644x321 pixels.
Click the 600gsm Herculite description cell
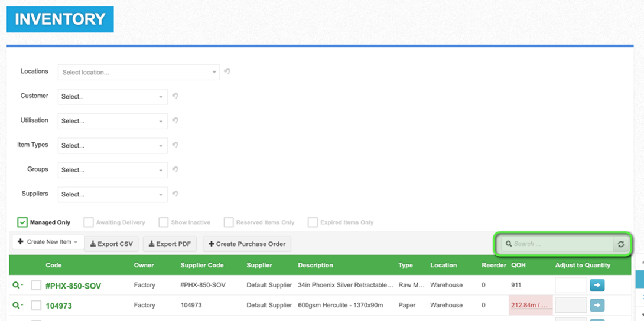(340, 306)
